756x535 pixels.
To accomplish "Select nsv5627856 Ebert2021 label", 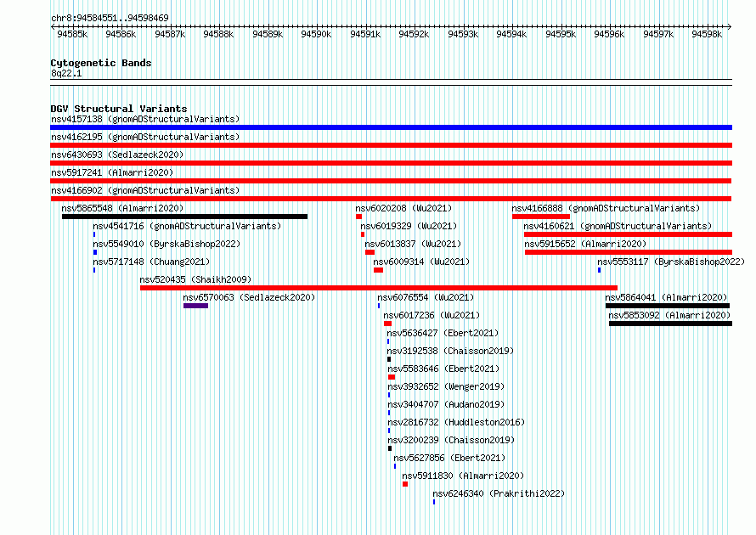I will (x=449, y=458).
